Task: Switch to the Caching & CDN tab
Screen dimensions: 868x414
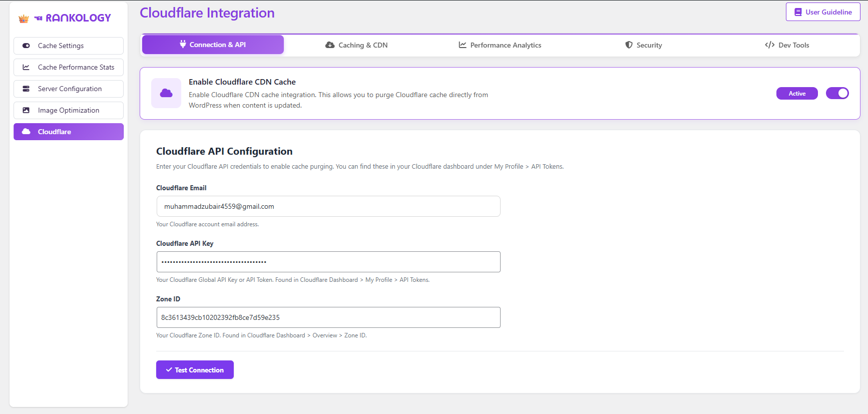Action: point(356,45)
